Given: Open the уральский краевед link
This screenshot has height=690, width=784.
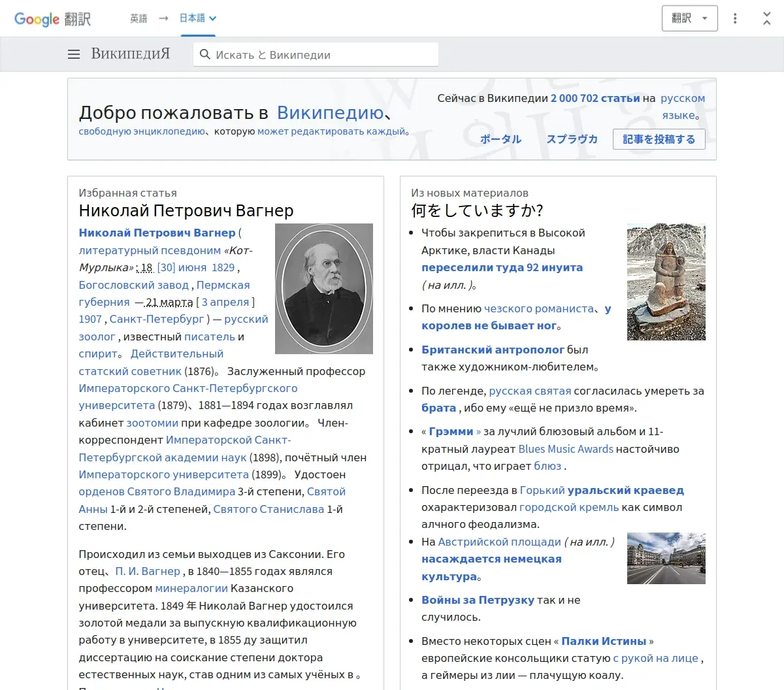Looking at the screenshot, I should (625, 490).
